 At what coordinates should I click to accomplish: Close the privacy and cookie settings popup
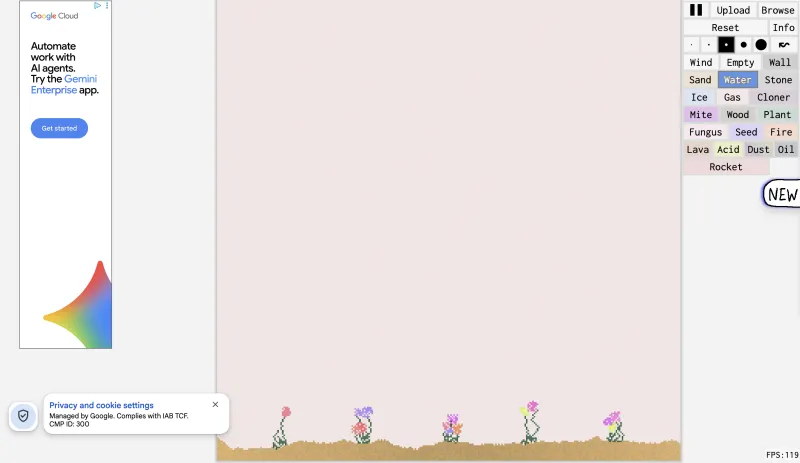(x=215, y=404)
